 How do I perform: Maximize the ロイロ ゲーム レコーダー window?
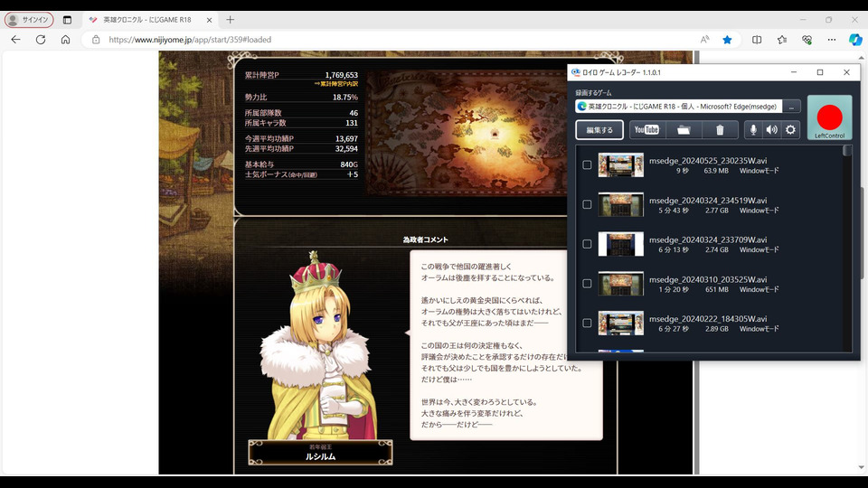820,72
